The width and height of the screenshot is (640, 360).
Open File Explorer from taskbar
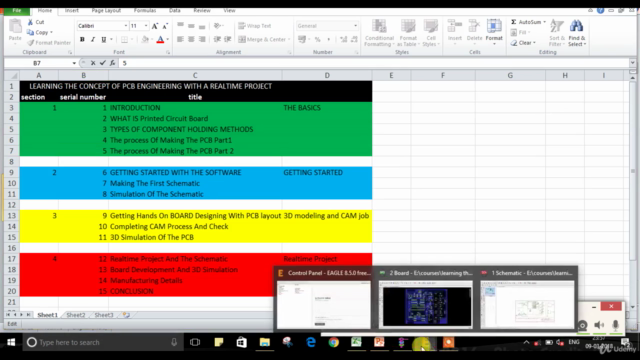(264, 342)
